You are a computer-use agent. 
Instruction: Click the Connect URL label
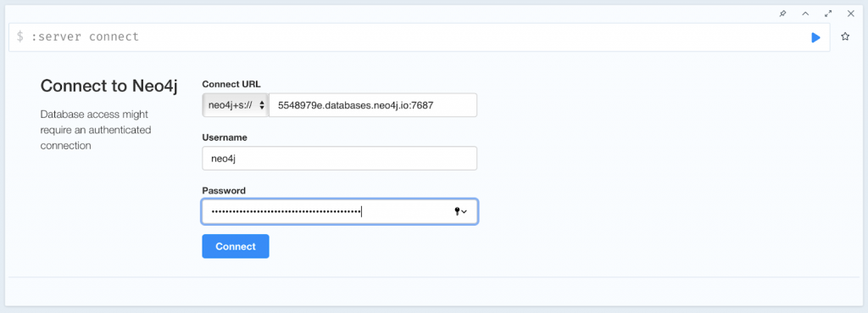coord(231,84)
